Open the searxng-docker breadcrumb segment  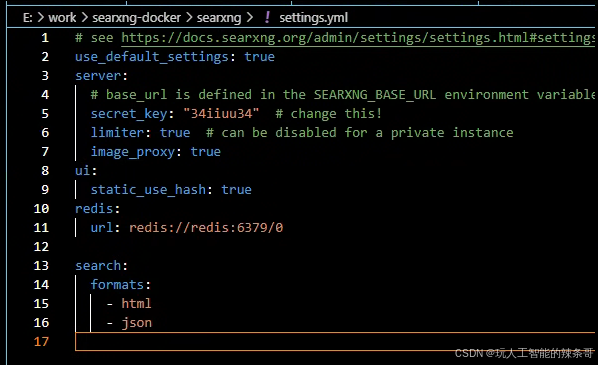pos(137,18)
